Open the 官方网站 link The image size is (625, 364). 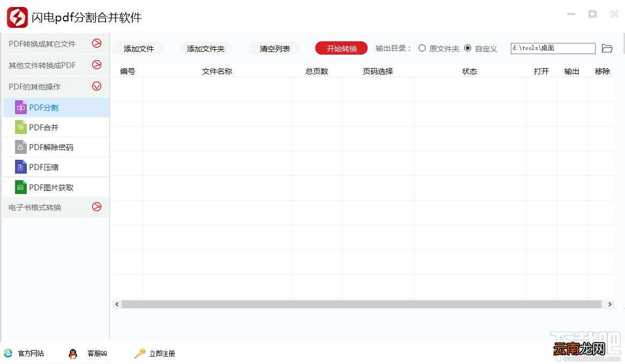tap(31, 354)
